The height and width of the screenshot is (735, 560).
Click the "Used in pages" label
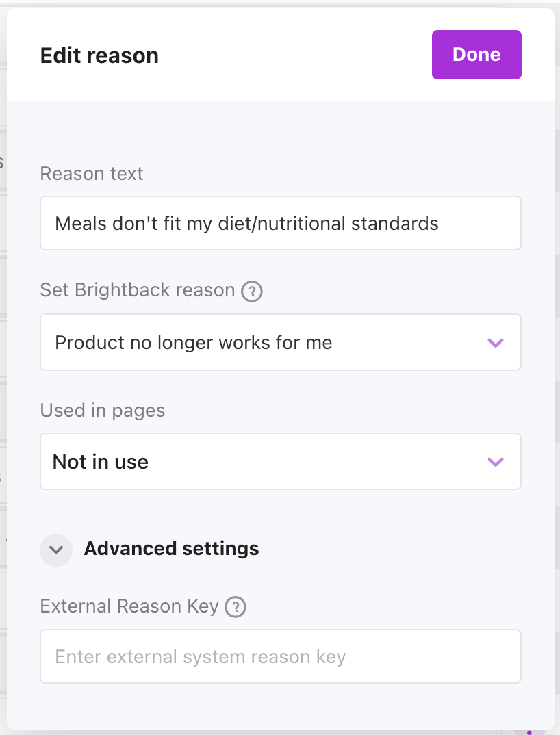(103, 411)
